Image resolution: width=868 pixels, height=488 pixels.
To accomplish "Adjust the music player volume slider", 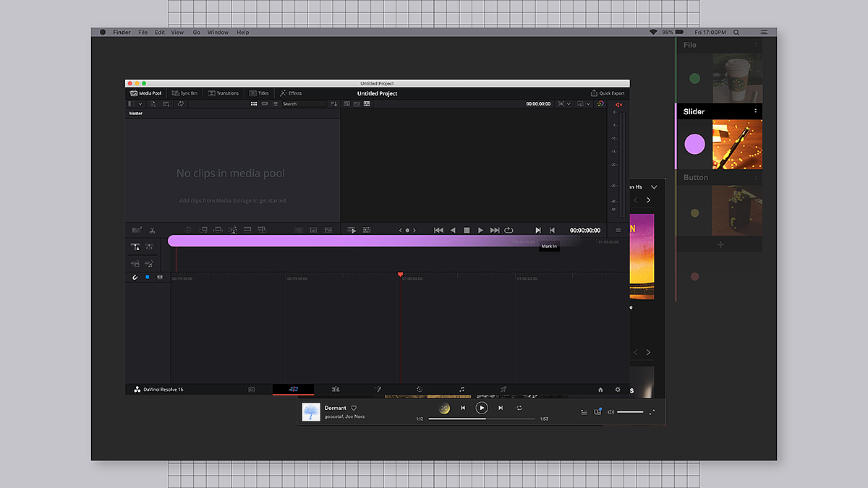I will point(630,412).
